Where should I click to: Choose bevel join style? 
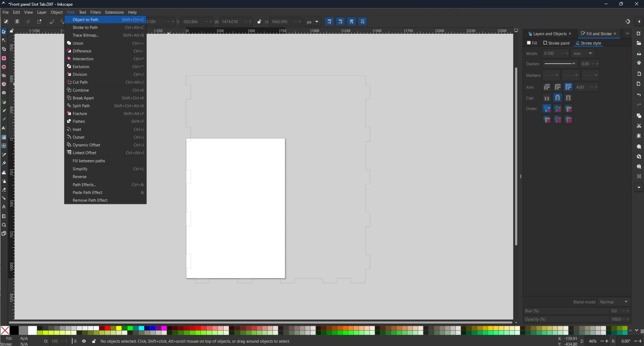tap(547, 87)
